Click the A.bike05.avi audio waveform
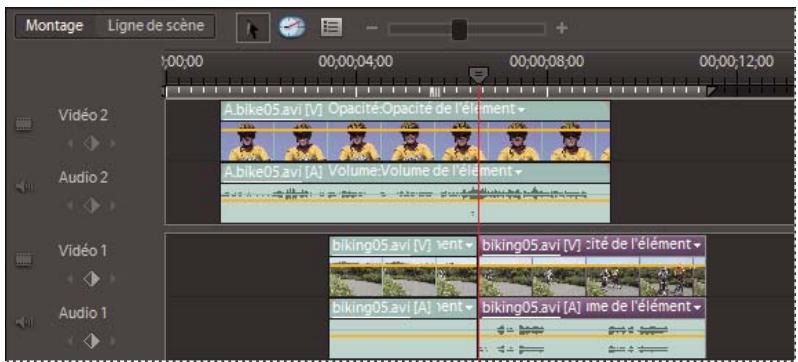 (x=415, y=203)
